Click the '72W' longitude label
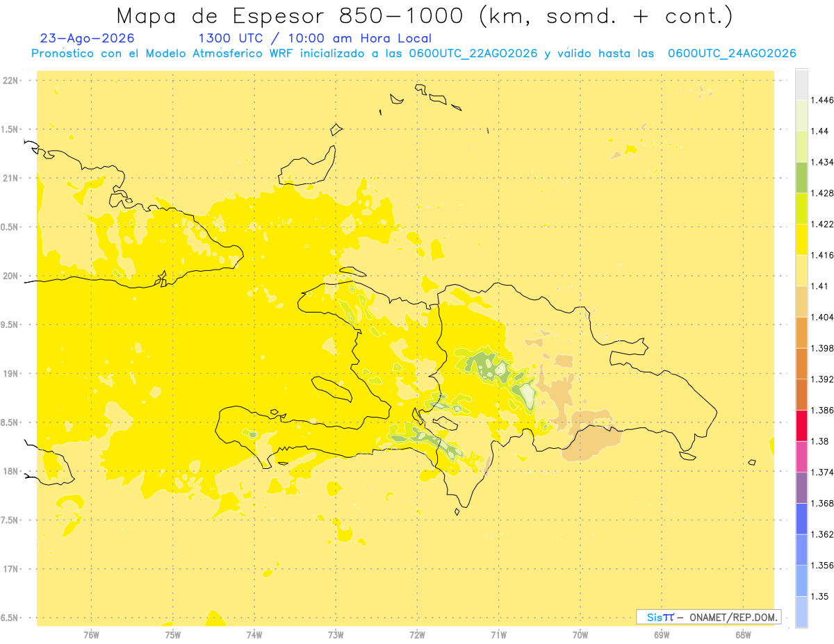This screenshot has height=644, width=834. [x=417, y=635]
